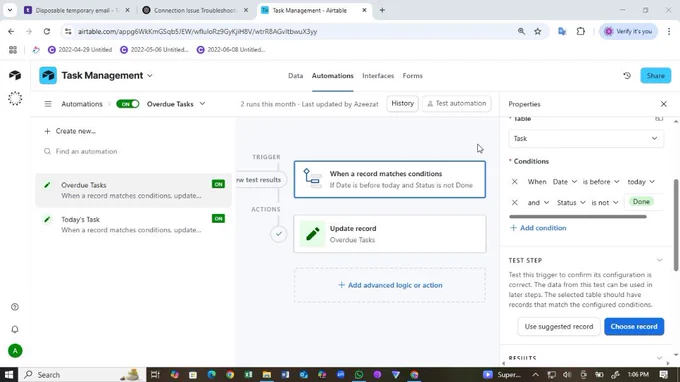This screenshot has width=680, height=382.
Task: Switch to the Data tab
Action: [295, 75]
